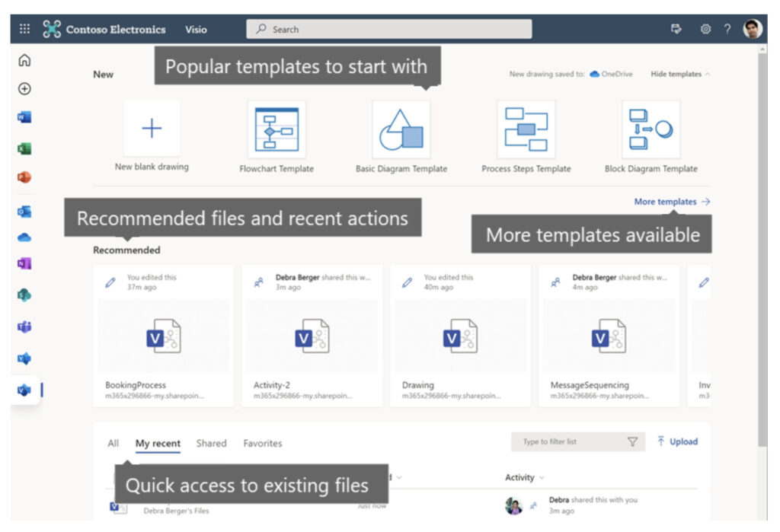Click the filter funnel icon
Screen dimensions: 780x532
[x=632, y=441]
